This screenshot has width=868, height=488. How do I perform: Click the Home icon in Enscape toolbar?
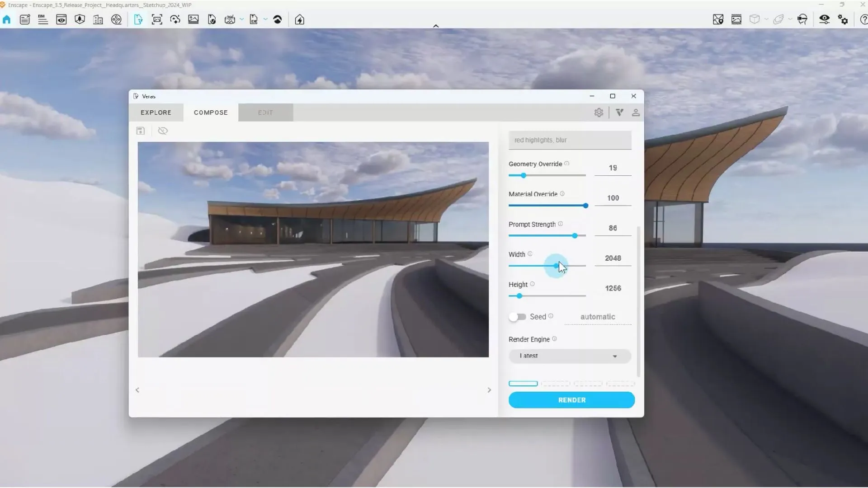7,19
